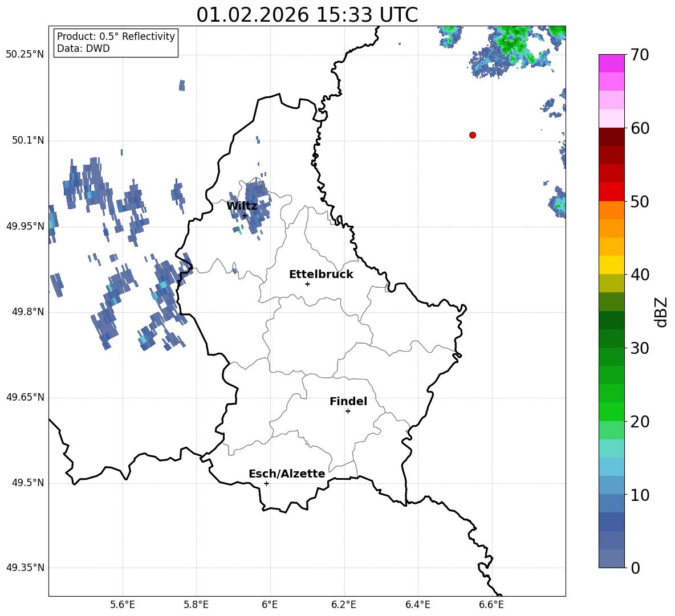Click the dark red colorbar segment below 60
The width and height of the screenshot is (675, 616).
612,137
